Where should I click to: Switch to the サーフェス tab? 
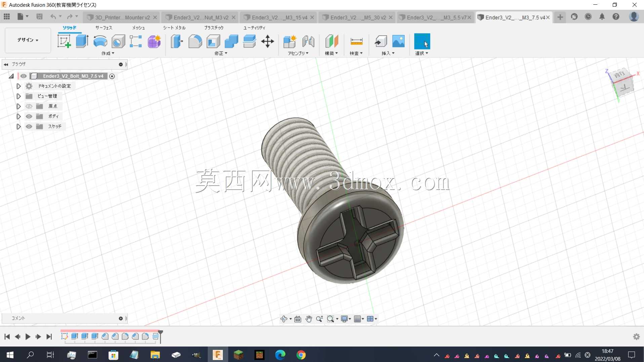coord(104,28)
